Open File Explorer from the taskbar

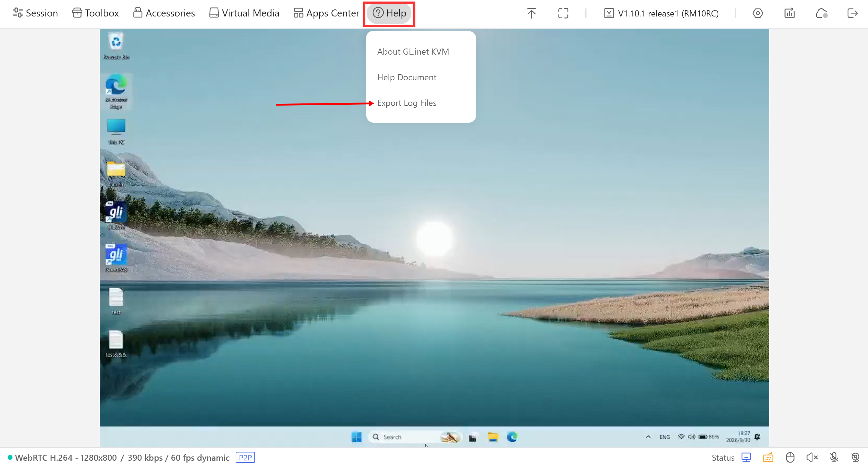coord(493,437)
